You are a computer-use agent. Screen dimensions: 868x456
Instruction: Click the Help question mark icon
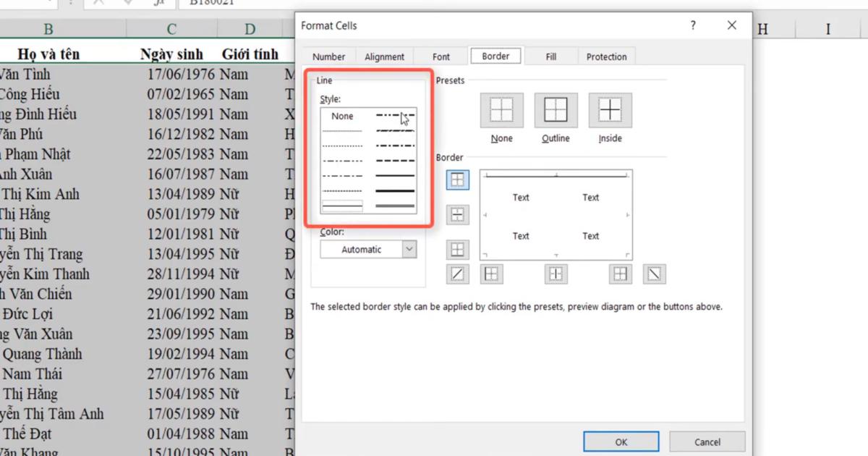[x=692, y=25]
